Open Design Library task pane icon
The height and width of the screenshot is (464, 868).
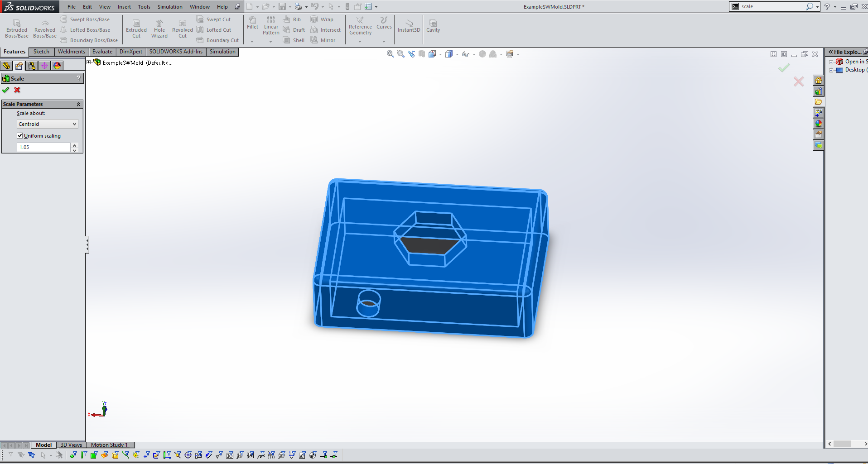(818, 91)
